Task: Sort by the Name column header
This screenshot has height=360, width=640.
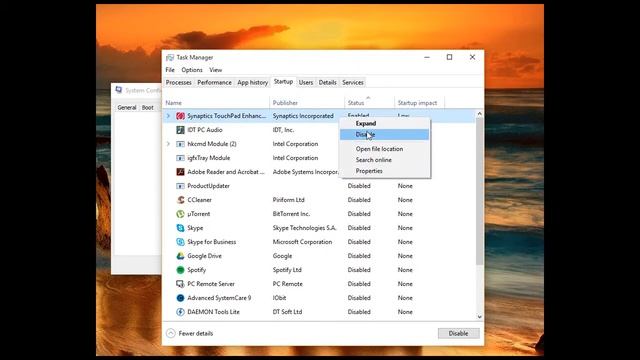Action: [x=216, y=103]
